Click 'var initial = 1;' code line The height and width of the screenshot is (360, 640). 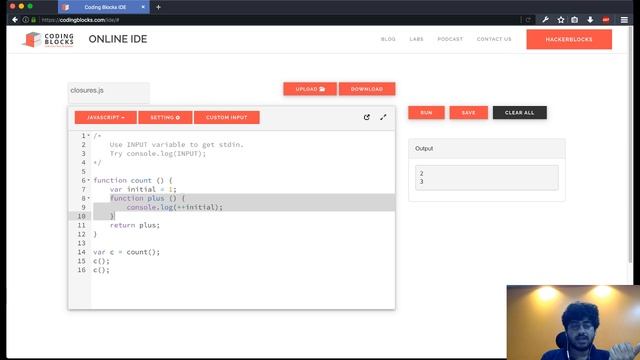tap(143, 189)
